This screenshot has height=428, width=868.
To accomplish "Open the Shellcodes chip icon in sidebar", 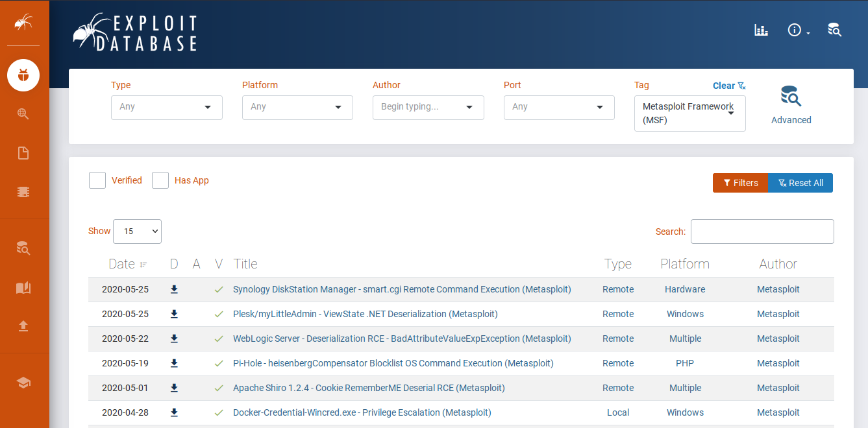I will tap(23, 192).
